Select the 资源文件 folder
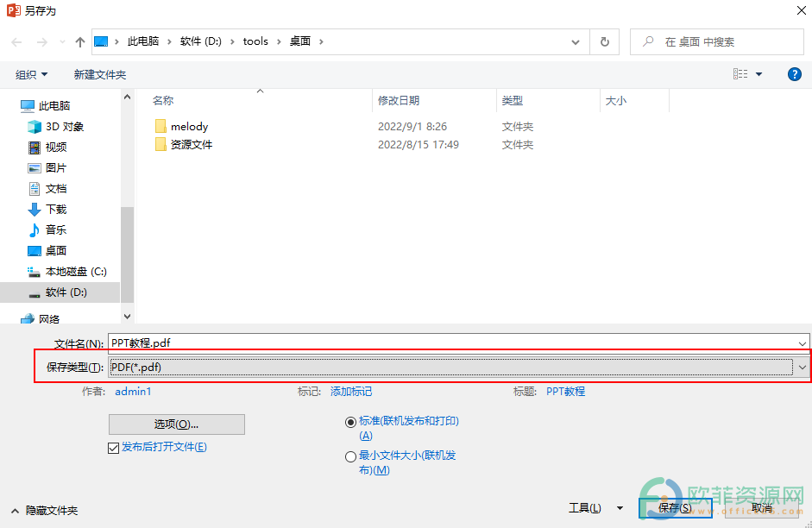Viewport: 812px width, 528px height. pos(184,144)
